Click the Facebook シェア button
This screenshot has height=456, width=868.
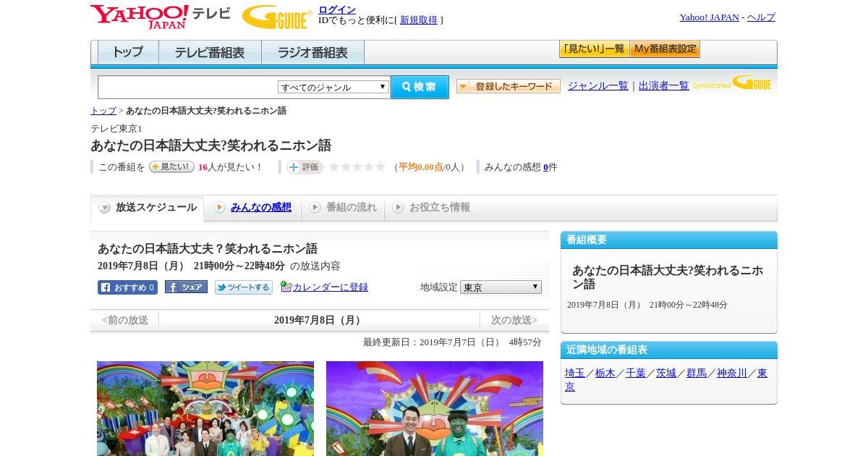[x=186, y=287]
